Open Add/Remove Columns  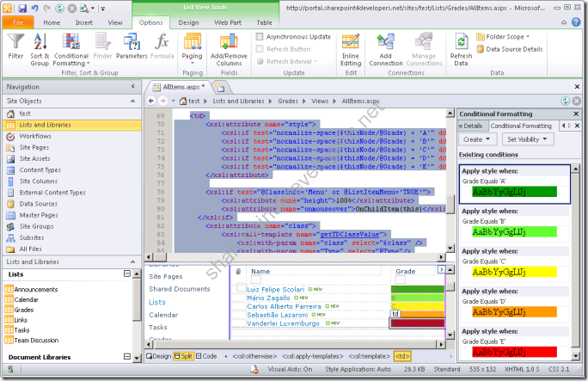click(229, 50)
